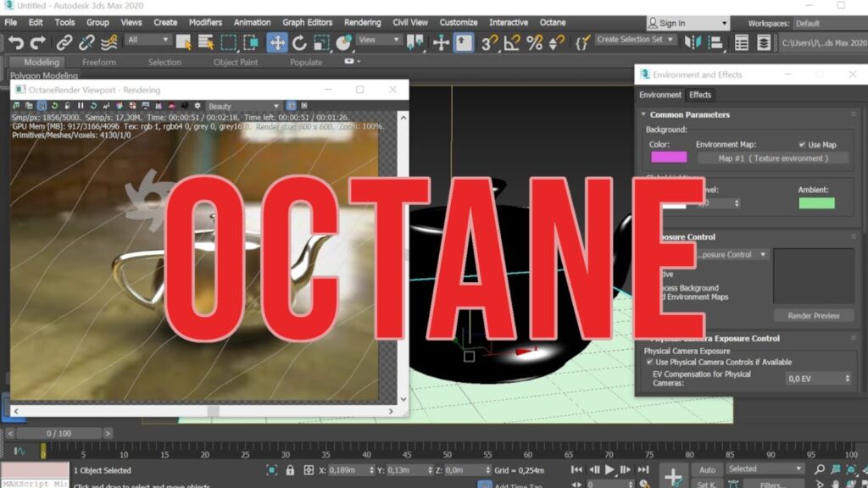868x488 pixels.
Task: Click the large Set Keys plus button
Action: tap(673, 476)
